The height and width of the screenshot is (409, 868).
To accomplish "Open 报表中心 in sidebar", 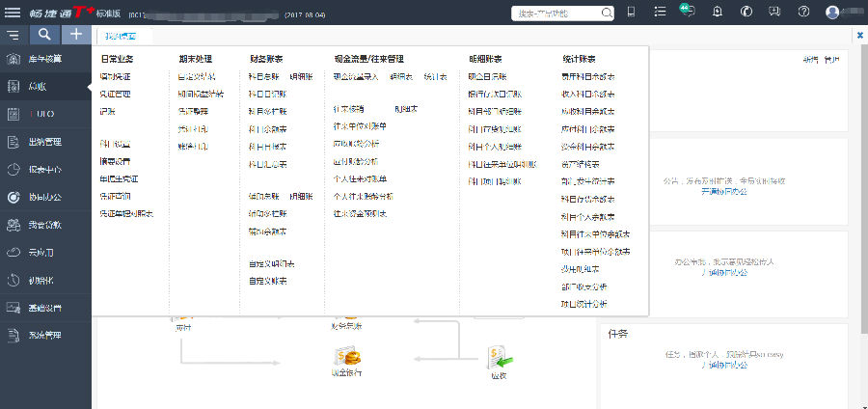I will point(44,170).
